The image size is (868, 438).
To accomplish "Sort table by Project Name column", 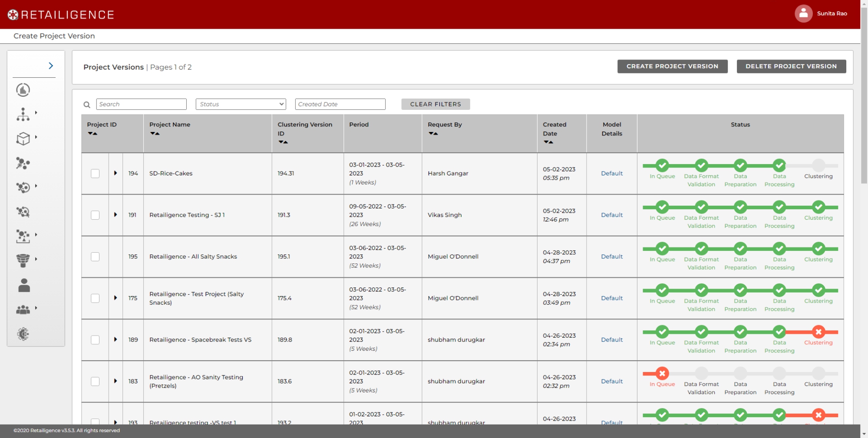I will click(155, 134).
